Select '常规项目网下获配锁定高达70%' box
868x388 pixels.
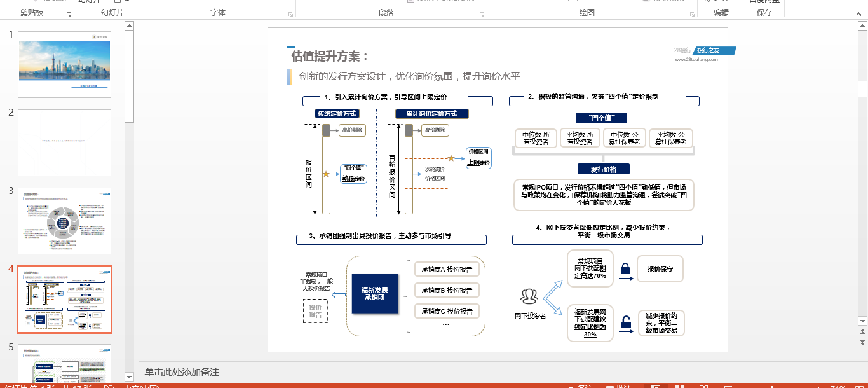590,268
